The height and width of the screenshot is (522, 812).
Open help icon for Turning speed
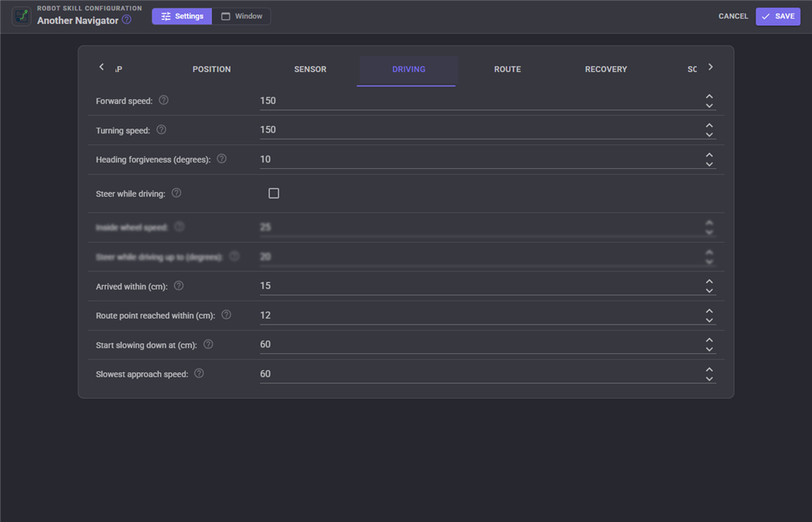tap(162, 129)
